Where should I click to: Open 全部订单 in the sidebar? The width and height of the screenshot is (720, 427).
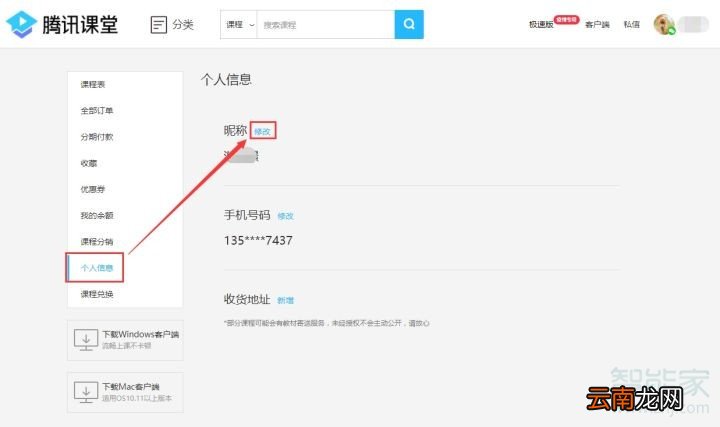(97, 110)
